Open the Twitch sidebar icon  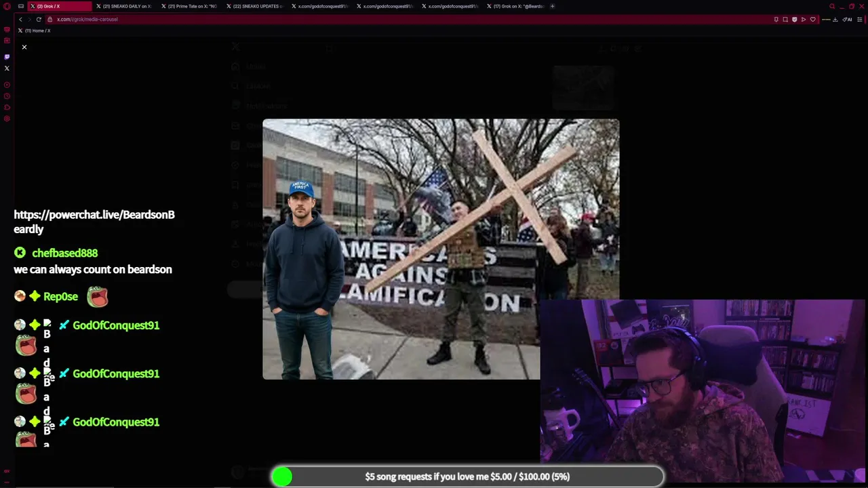[x=7, y=57]
